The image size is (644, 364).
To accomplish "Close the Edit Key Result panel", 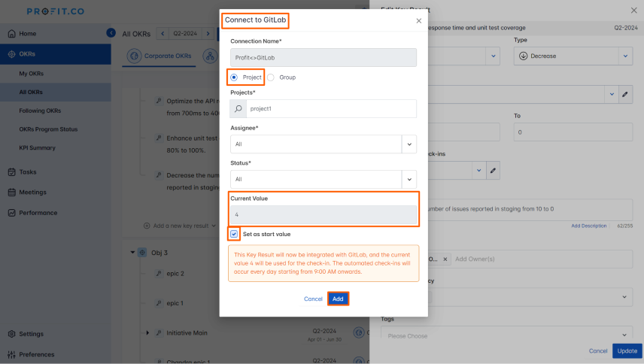I will pos(633,11).
